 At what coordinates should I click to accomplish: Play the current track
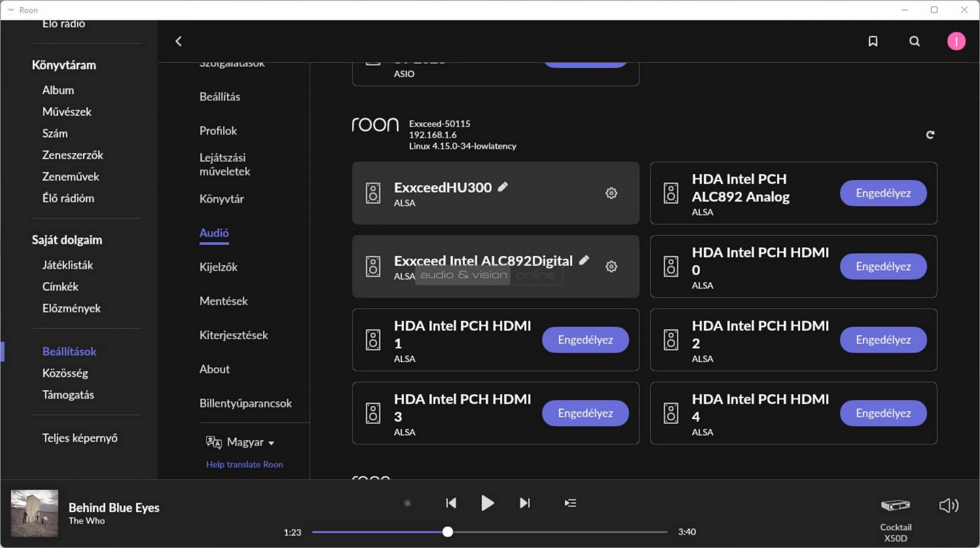487,503
